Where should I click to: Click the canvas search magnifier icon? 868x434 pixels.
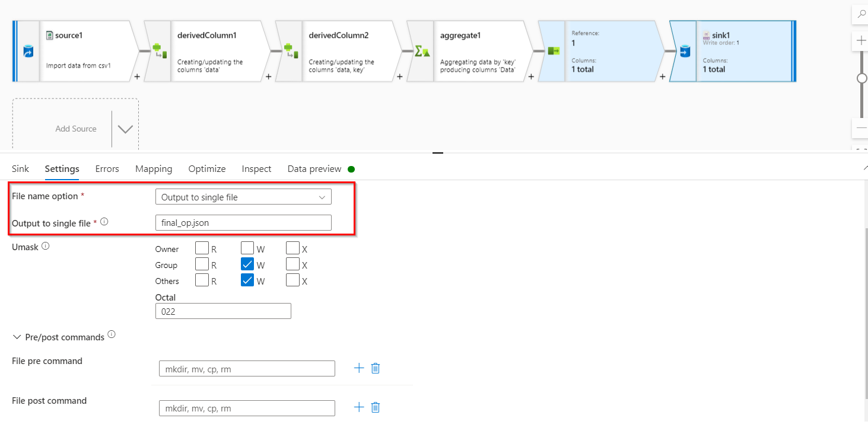pyautogui.click(x=861, y=14)
